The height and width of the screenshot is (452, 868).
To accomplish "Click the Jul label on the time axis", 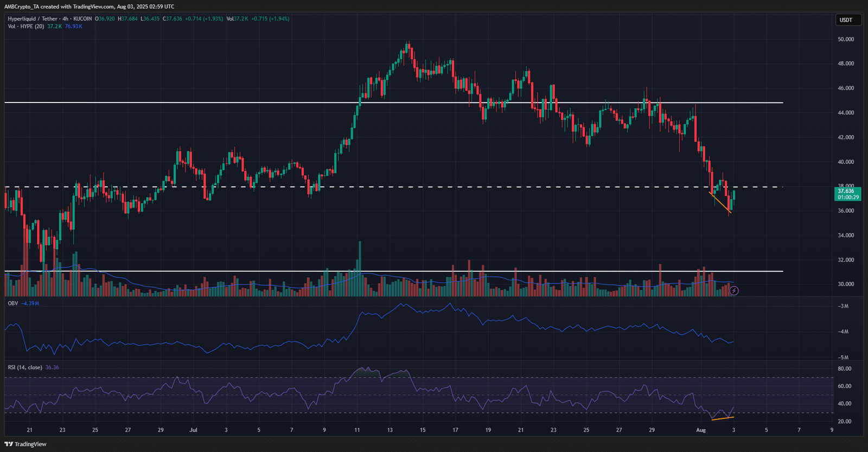I will (193, 430).
